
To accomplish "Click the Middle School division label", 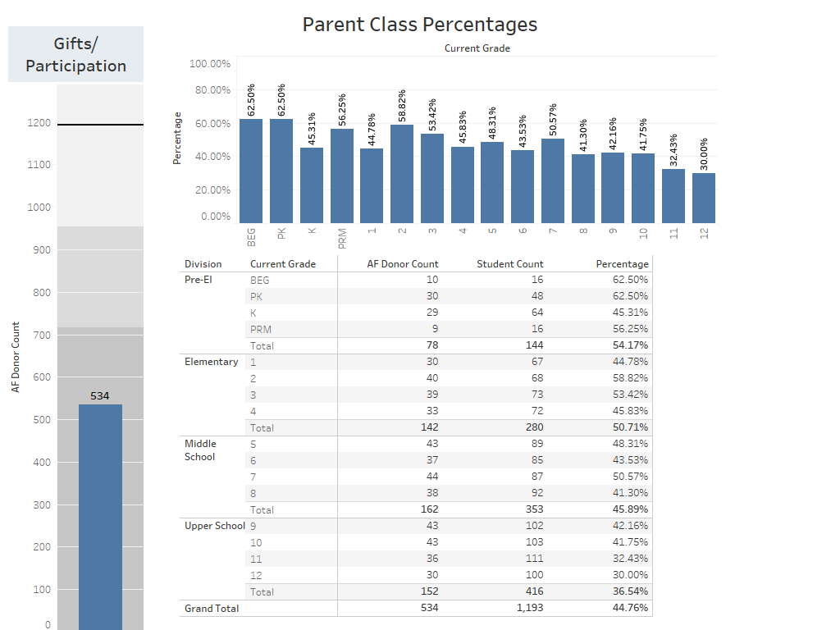I will (200, 450).
